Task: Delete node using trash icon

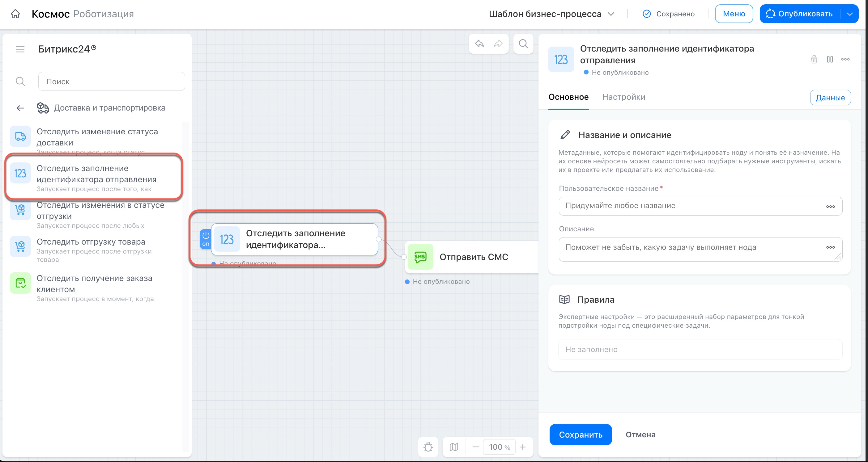Action: pos(814,59)
